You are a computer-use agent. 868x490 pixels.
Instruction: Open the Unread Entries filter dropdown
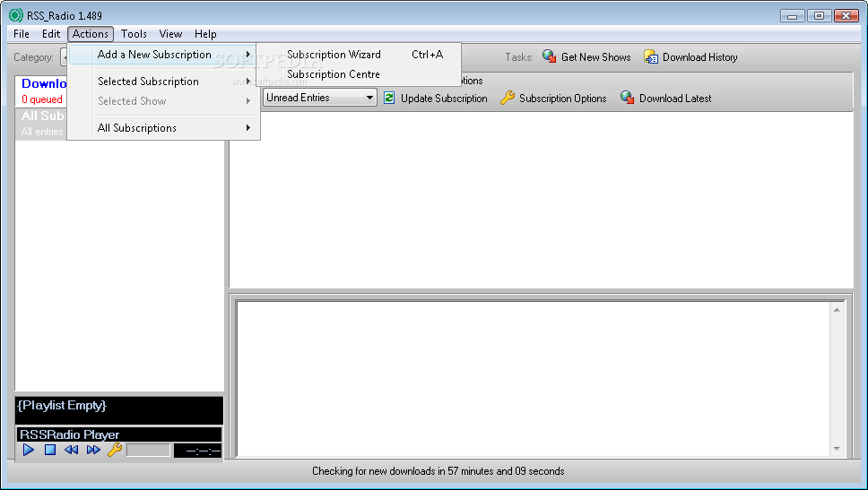[x=320, y=99]
